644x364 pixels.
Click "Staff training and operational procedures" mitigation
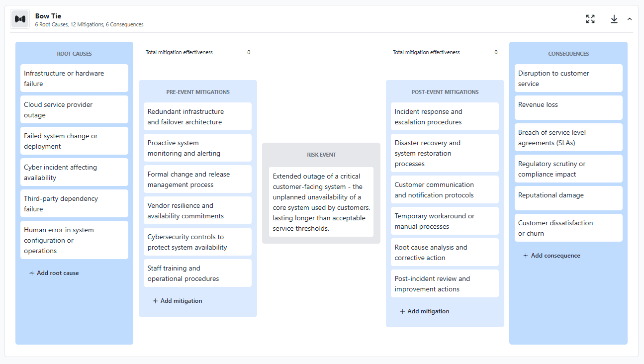coord(197,273)
